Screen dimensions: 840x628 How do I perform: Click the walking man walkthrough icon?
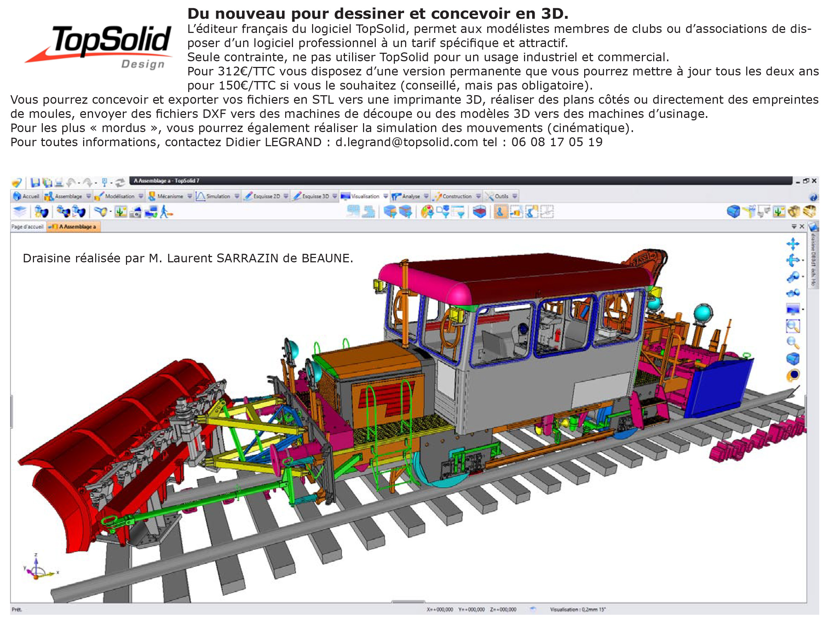pyautogui.click(x=166, y=212)
